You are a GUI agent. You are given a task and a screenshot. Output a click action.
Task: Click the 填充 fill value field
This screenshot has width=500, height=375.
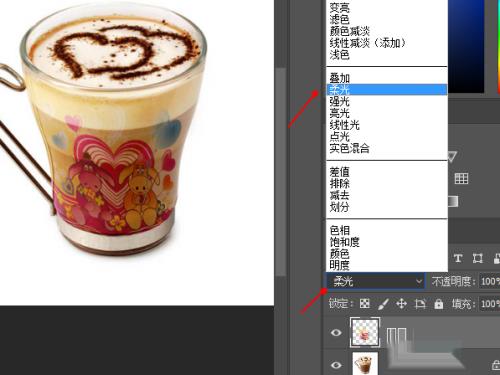pos(489,304)
